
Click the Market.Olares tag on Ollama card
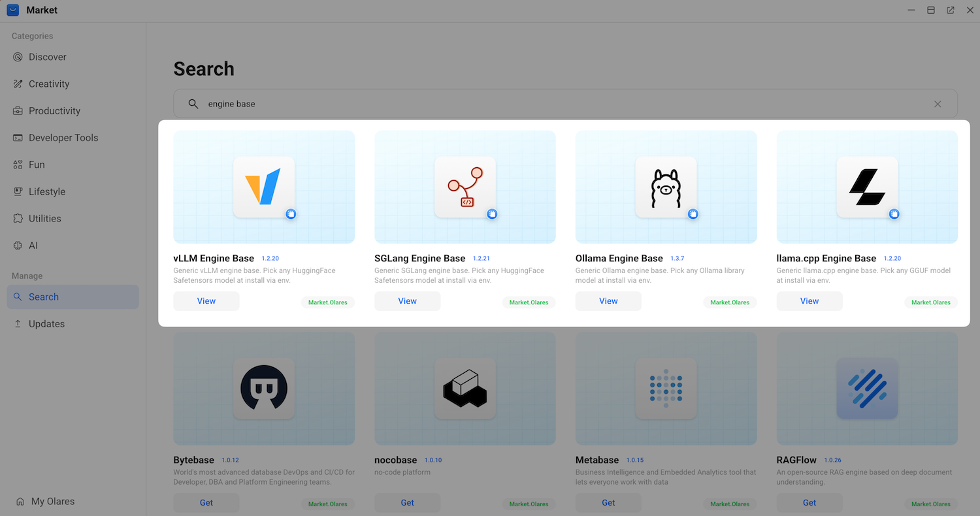tap(730, 302)
